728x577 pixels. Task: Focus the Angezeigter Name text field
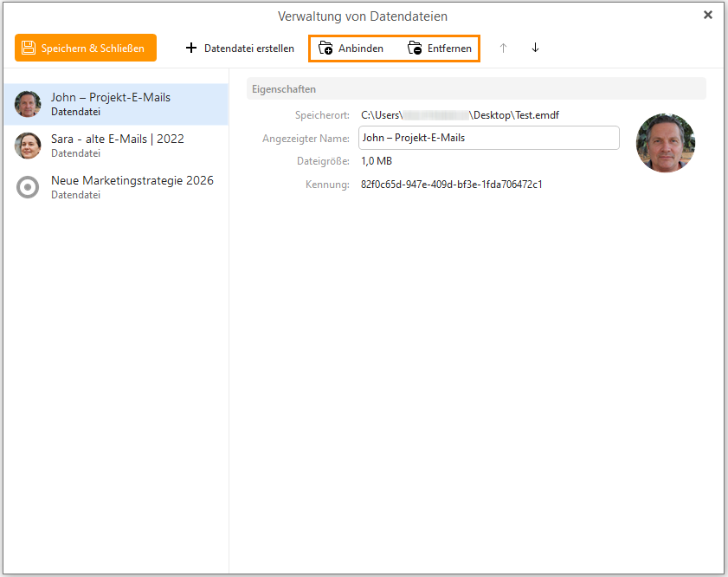(488, 138)
